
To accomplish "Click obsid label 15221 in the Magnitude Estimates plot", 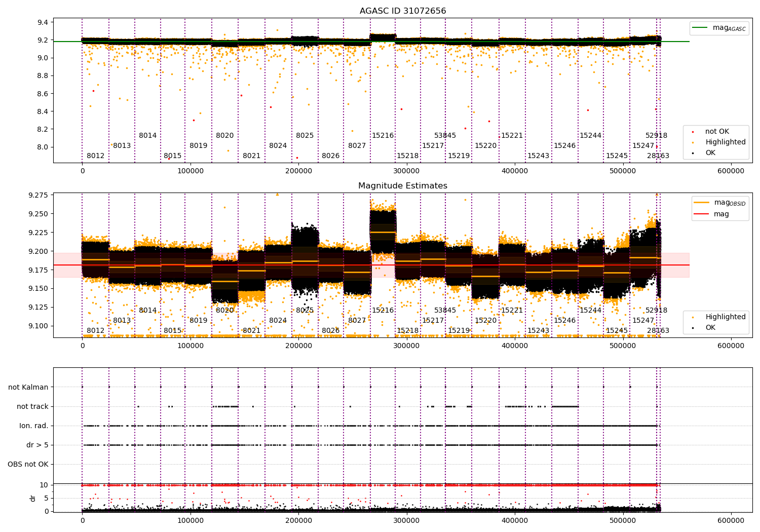I will (512, 311).
